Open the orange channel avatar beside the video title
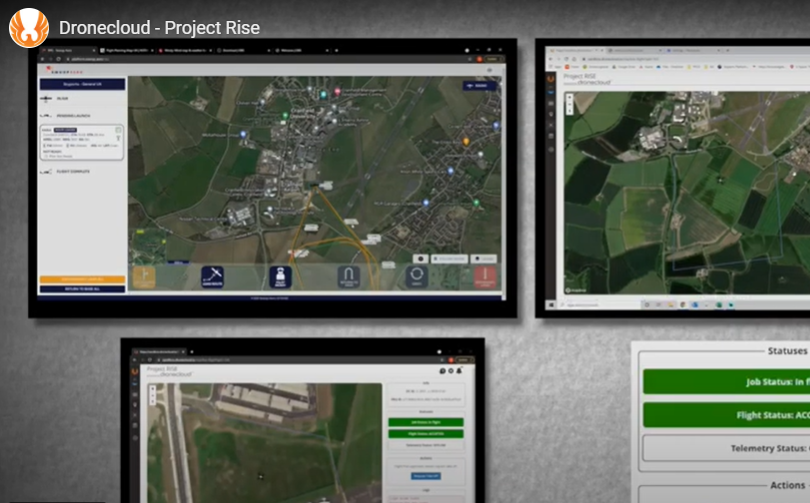Screen dimensions: 810x503 coord(29,28)
